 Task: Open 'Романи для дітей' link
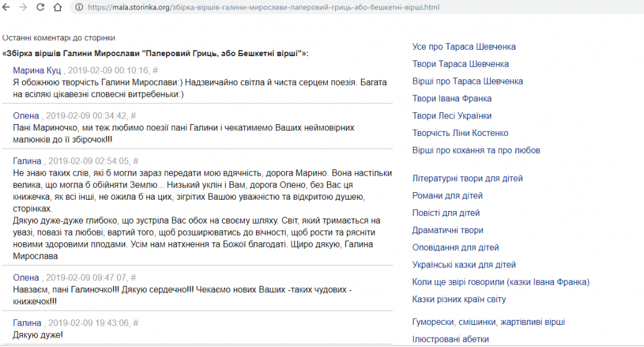(447, 196)
